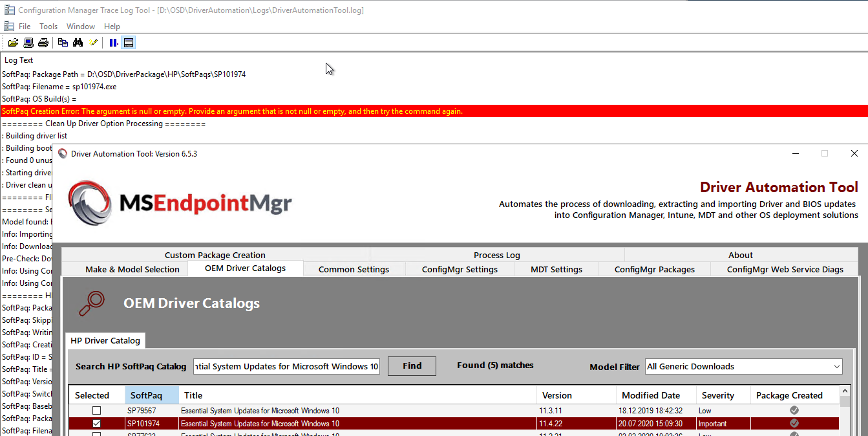Click the magnifying glass icon beside OEM Driver Catalogs
868x436 pixels.
(x=92, y=303)
